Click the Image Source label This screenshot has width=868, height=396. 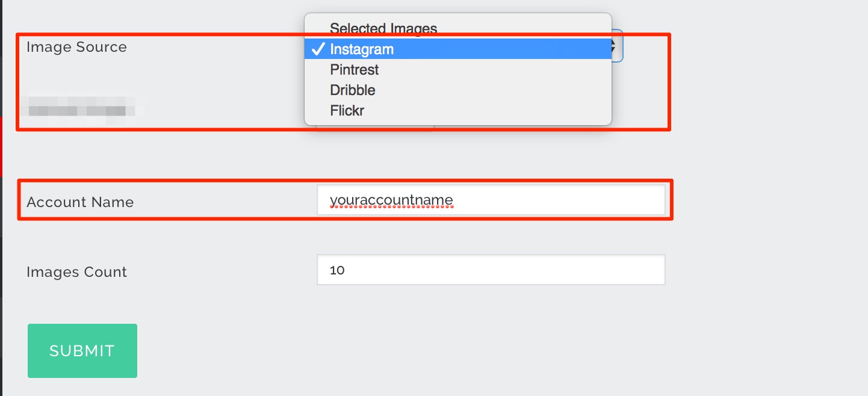coord(76,47)
